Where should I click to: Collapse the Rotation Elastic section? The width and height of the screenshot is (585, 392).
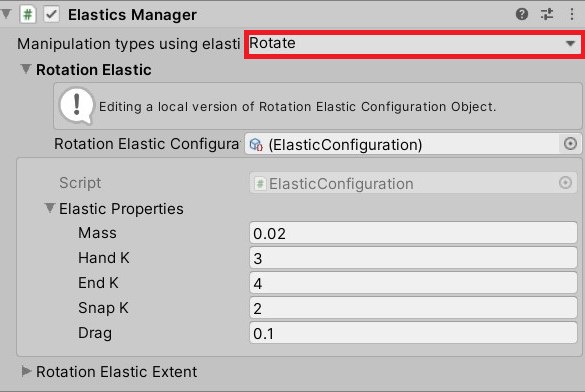coord(26,69)
